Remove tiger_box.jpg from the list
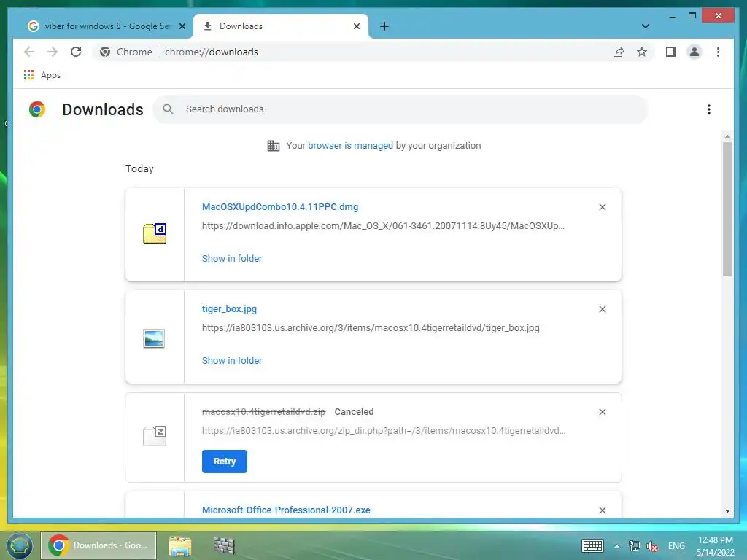The height and width of the screenshot is (560, 747). [x=602, y=309]
